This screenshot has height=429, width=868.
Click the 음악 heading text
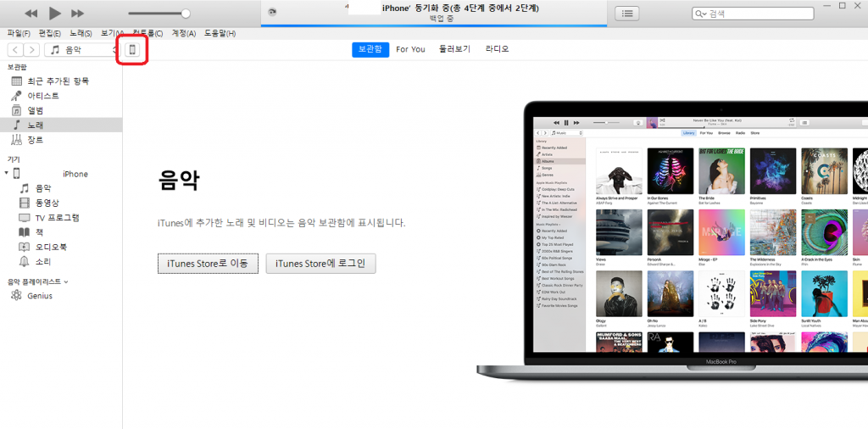[179, 181]
